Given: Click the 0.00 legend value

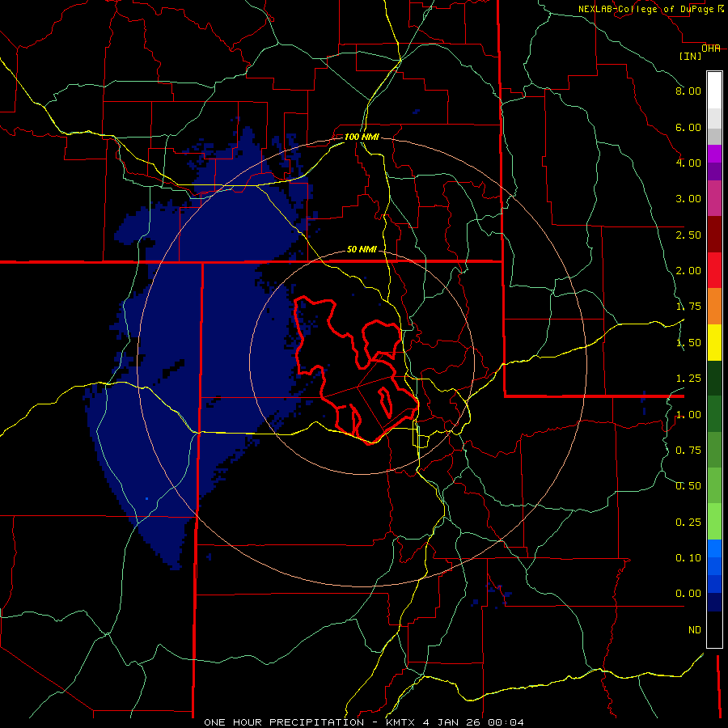Looking at the screenshot, I should click(688, 594).
